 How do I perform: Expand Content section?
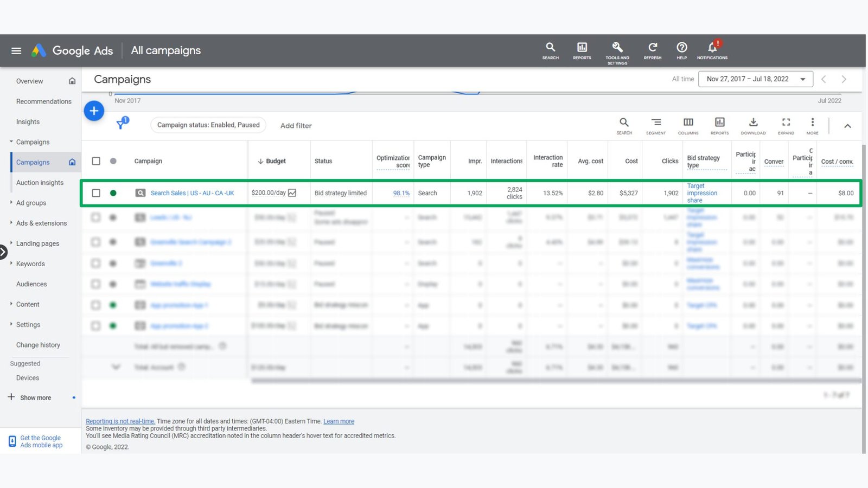click(x=11, y=304)
